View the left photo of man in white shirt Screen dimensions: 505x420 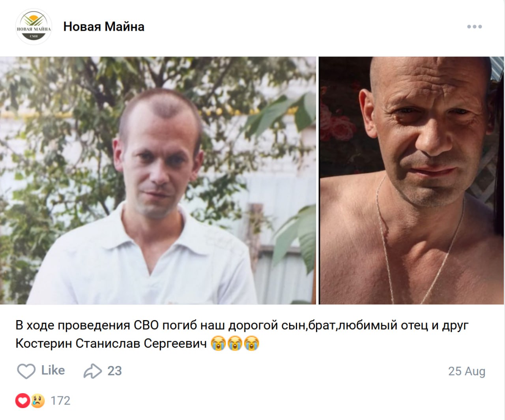[158, 180]
